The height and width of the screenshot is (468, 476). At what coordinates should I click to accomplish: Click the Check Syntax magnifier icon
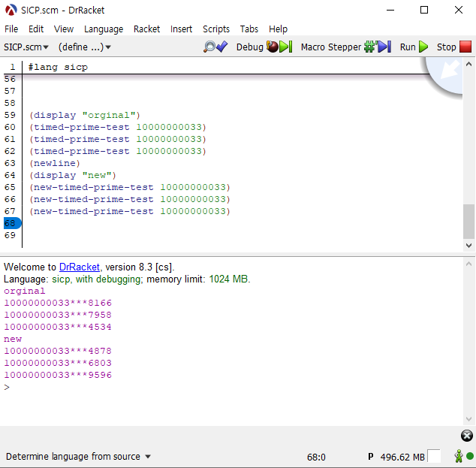tap(215, 47)
